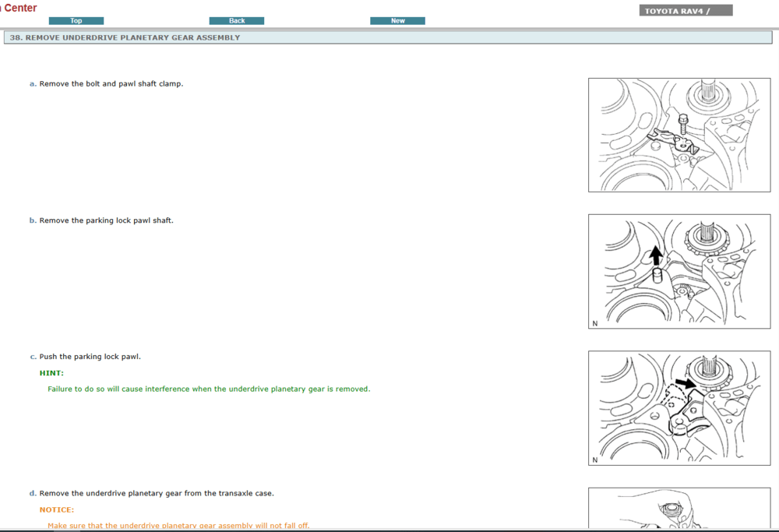Click the Center title text in header
This screenshot has width=779, height=532.
click(x=19, y=8)
